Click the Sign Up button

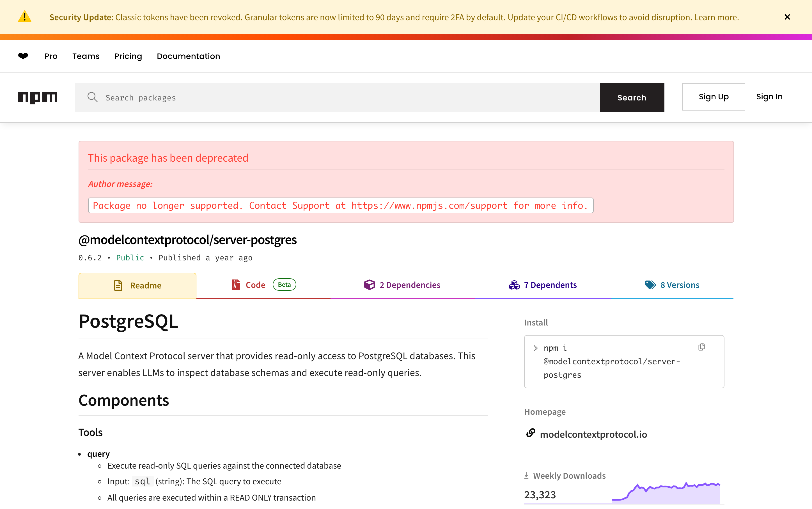713,97
